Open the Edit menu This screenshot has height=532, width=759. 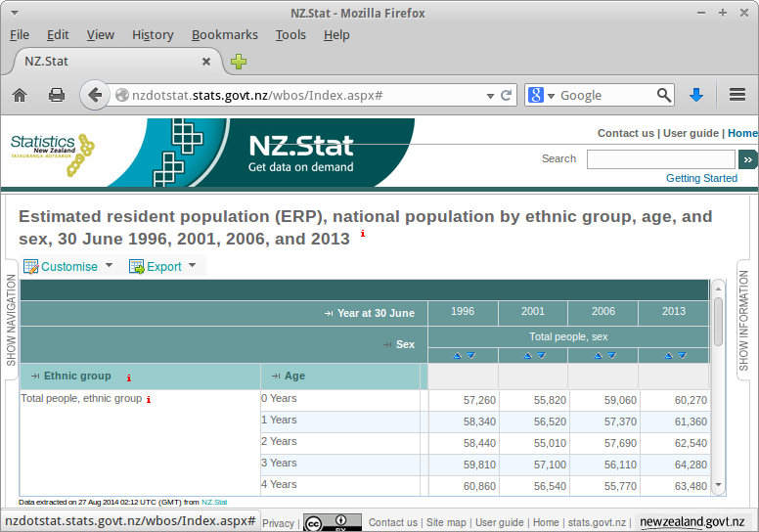coord(58,35)
